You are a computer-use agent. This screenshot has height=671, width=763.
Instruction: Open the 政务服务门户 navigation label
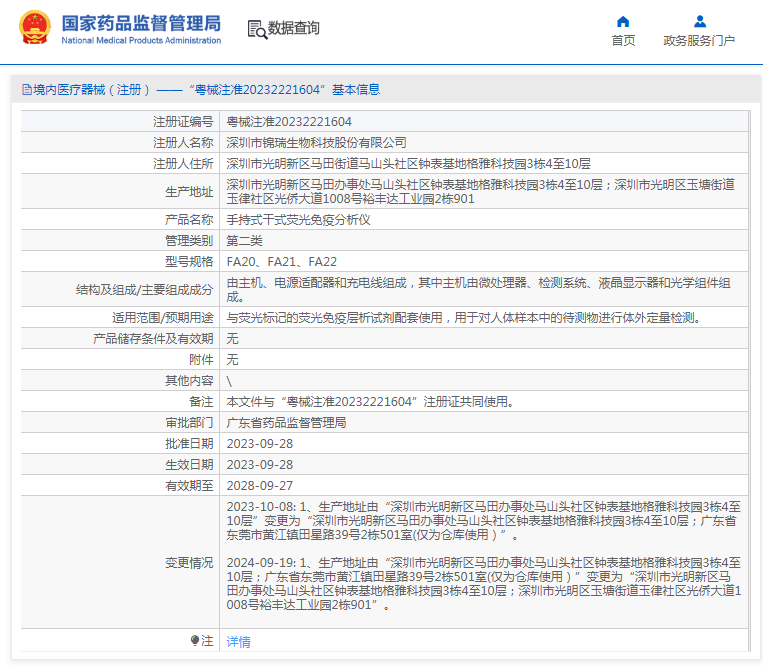point(699,41)
